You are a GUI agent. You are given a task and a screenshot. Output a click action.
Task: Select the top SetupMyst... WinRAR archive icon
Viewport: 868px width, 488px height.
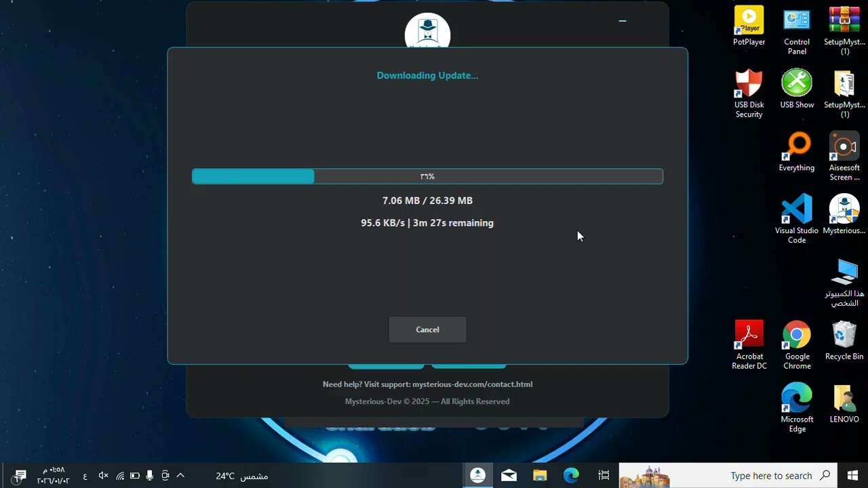[844, 32]
